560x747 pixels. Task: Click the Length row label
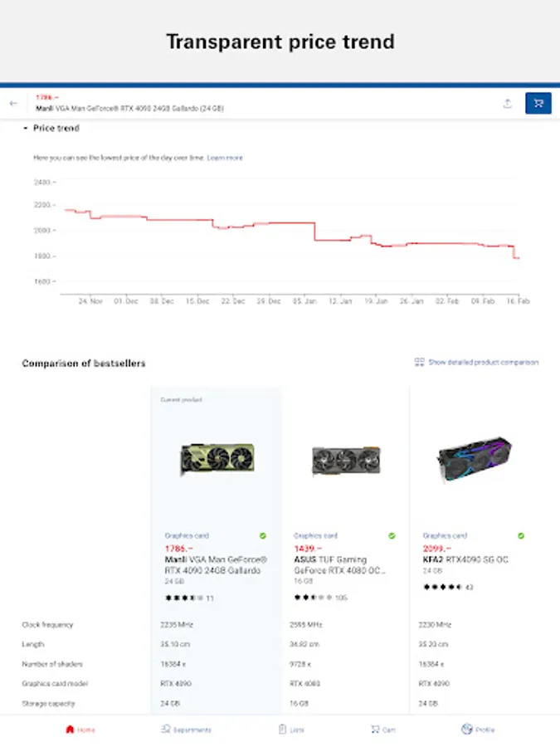[x=33, y=644]
